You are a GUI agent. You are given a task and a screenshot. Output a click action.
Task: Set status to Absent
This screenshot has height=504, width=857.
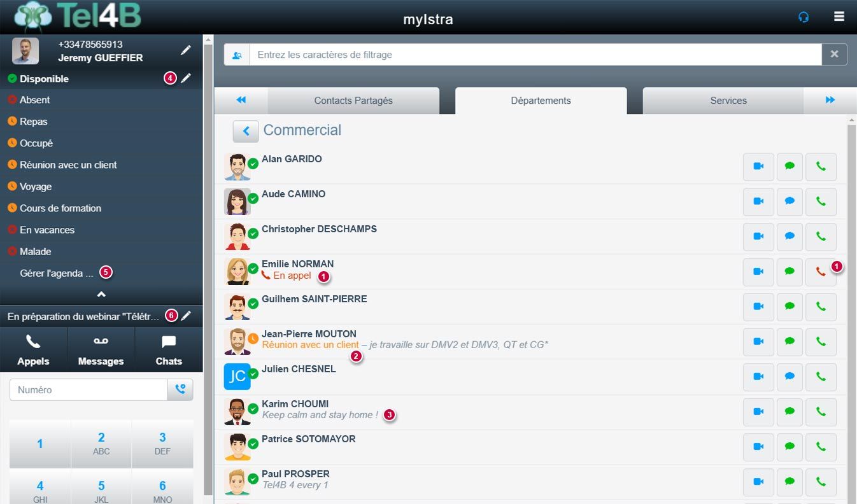pos(101,100)
